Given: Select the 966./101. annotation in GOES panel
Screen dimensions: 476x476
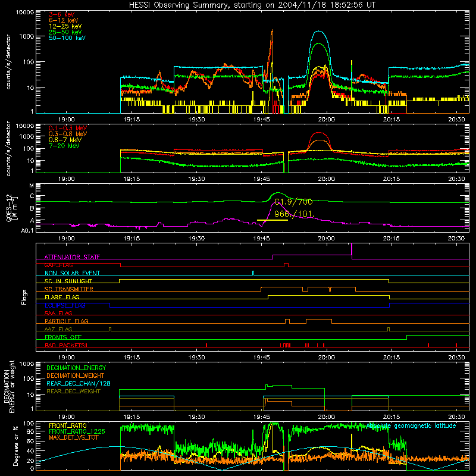Looking at the screenshot, I should point(294,214).
